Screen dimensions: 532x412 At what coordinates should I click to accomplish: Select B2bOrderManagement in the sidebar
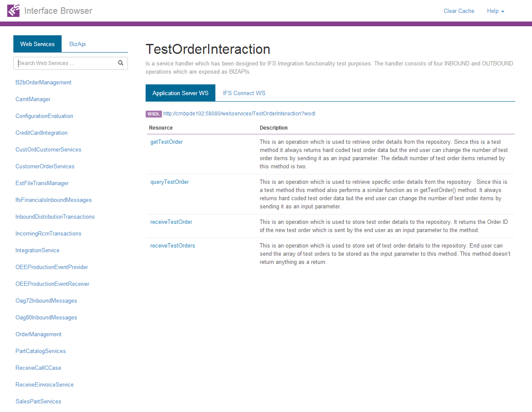point(43,82)
